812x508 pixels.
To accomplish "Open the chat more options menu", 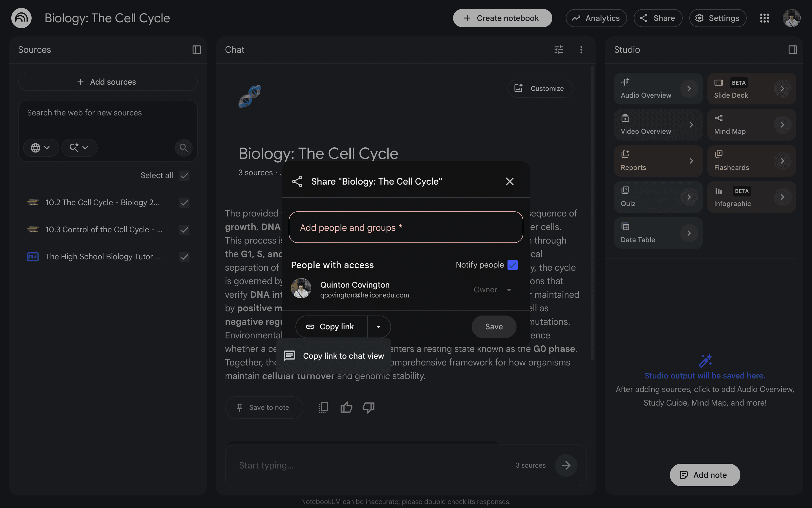I will (581, 50).
